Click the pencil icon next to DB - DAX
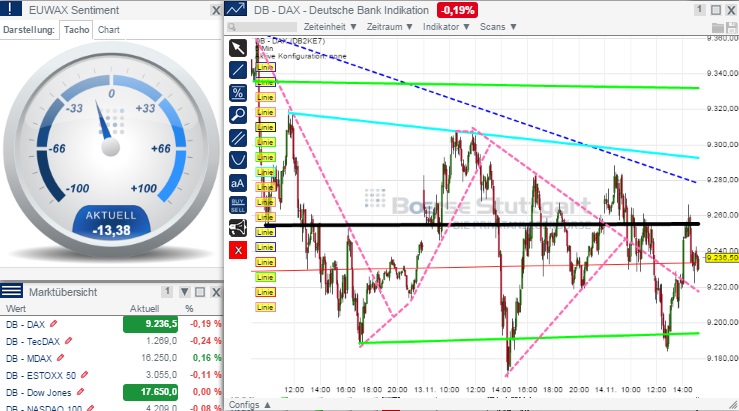 click(53, 324)
